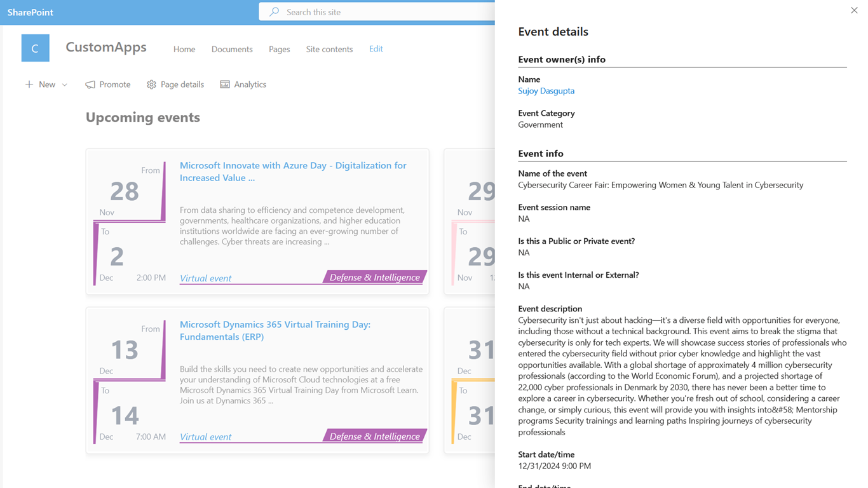Open the Home navigation item
The image size is (868, 488).
tap(184, 49)
